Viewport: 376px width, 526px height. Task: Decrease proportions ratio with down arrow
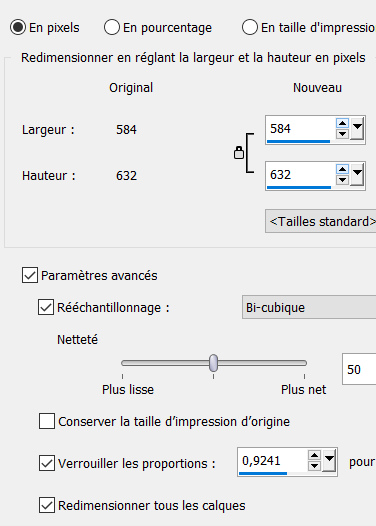[314, 466]
